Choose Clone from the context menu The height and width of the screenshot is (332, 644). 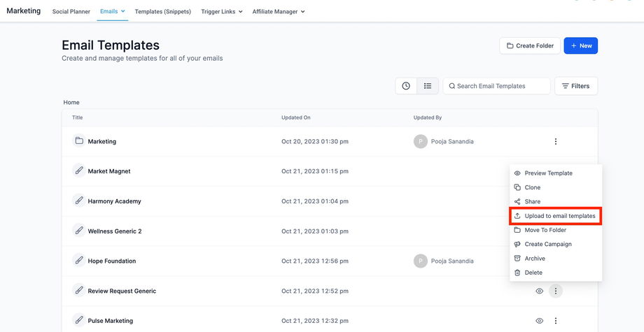coord(533,187)
